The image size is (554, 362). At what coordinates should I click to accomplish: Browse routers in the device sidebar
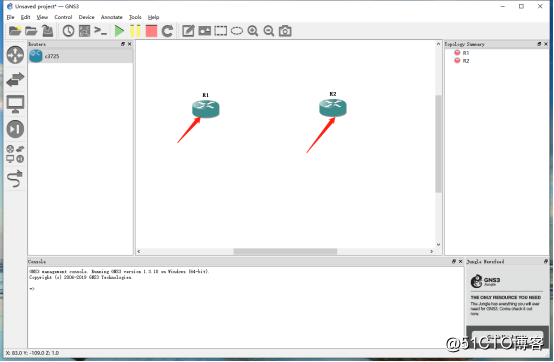(x=15, y=55)
